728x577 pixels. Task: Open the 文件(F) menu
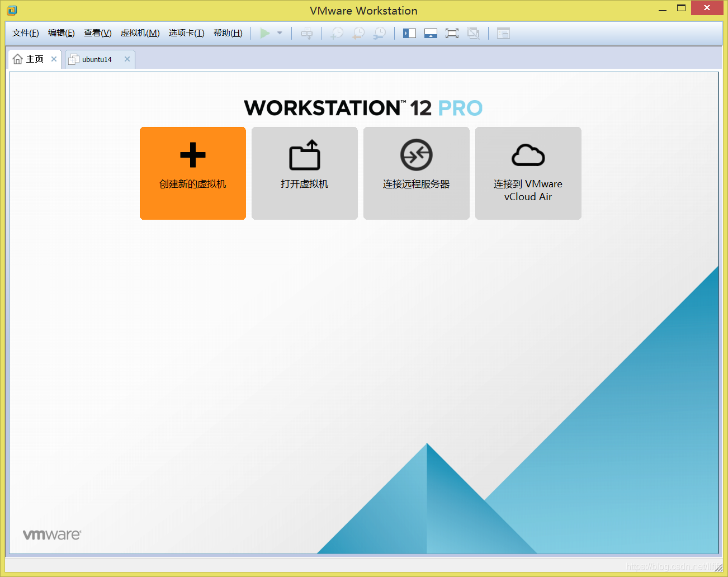coord(26,33)
